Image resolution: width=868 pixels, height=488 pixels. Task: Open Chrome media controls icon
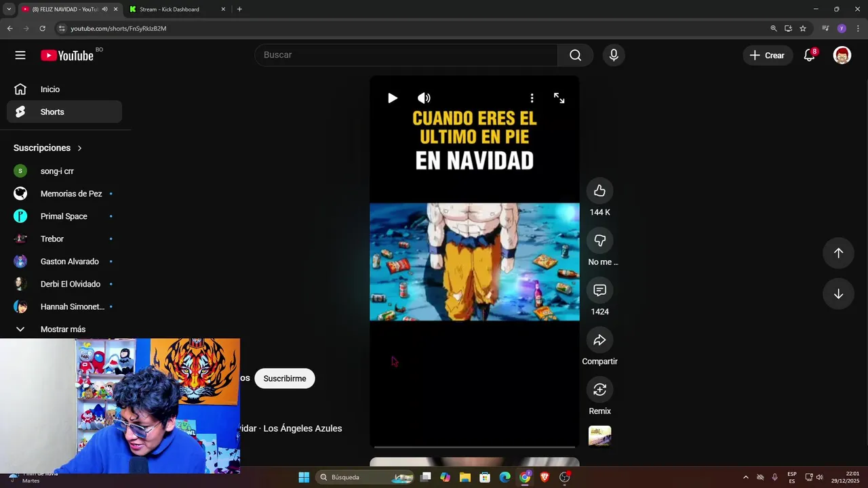[825, 28]
